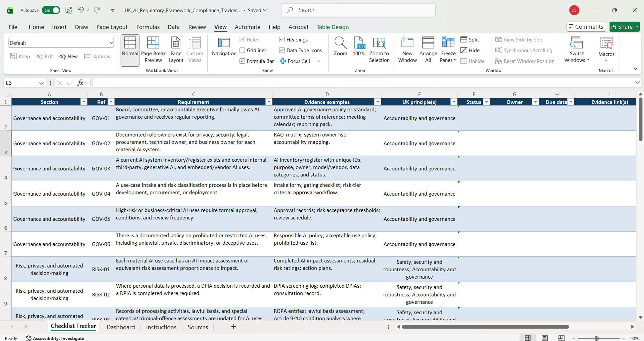Open the Formulas ribbon tab
Screen dimensions: 644x341
tap(148, 27)
